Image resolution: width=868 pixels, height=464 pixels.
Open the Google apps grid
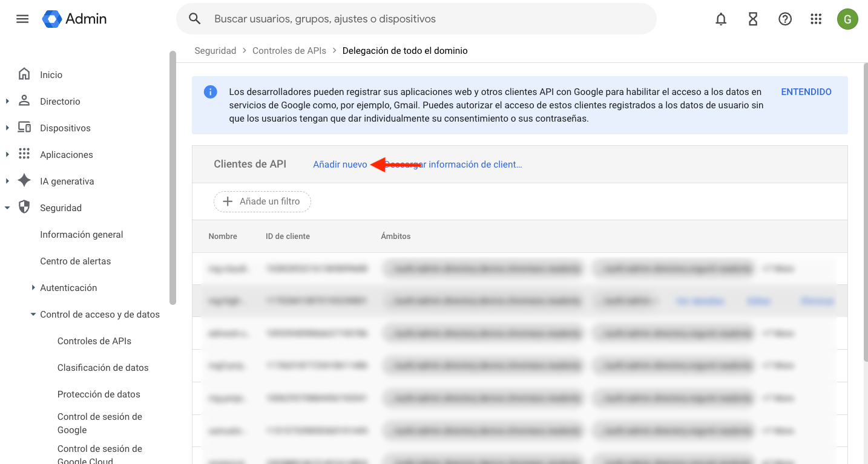(x=816, y=19)
